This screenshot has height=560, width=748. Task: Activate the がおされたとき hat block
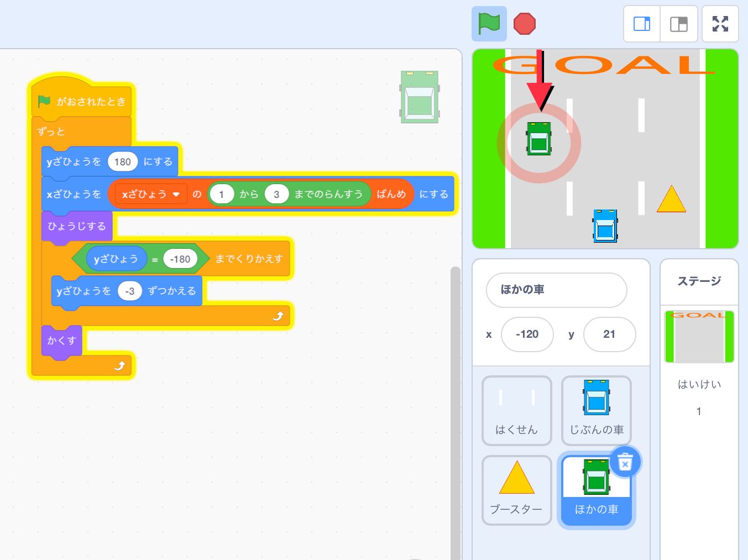pos(83,101)
